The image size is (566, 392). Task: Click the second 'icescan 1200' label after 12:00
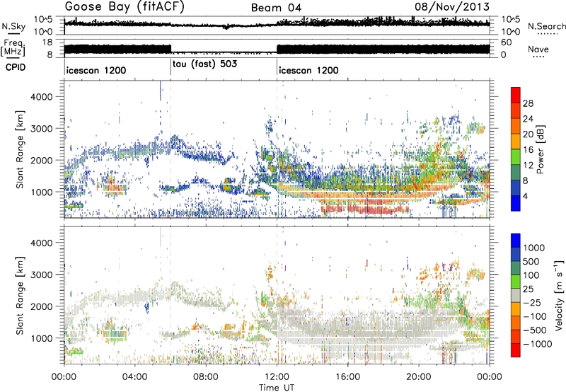coord(308,70)
